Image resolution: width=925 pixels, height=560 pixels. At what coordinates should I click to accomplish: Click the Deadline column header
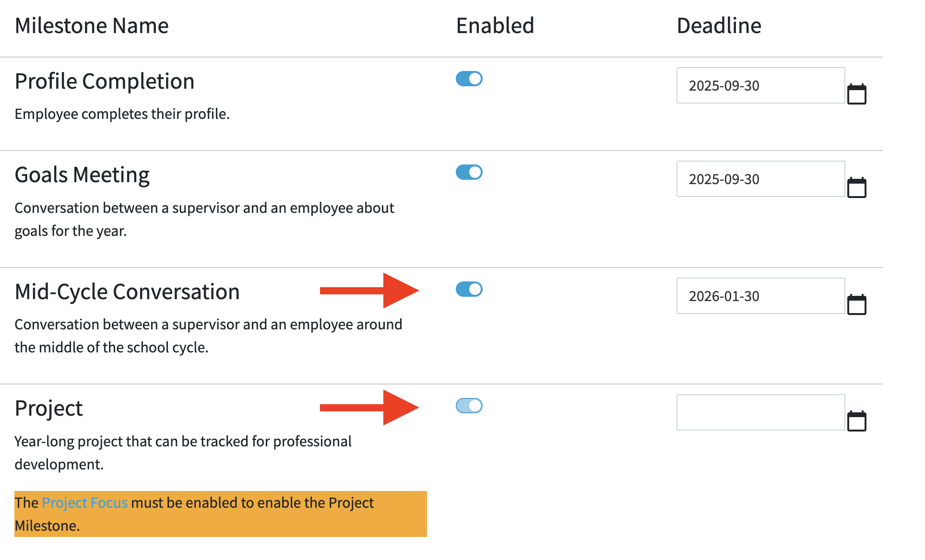(719, 25)
